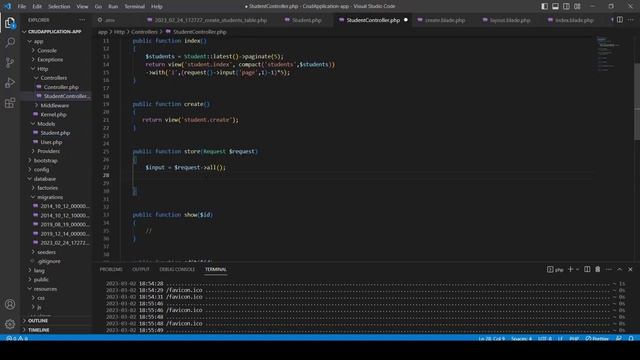Open the Debug Console panel tab
Image resolution: width=640 pixels, height=360 pixels.
pos(177,269)
